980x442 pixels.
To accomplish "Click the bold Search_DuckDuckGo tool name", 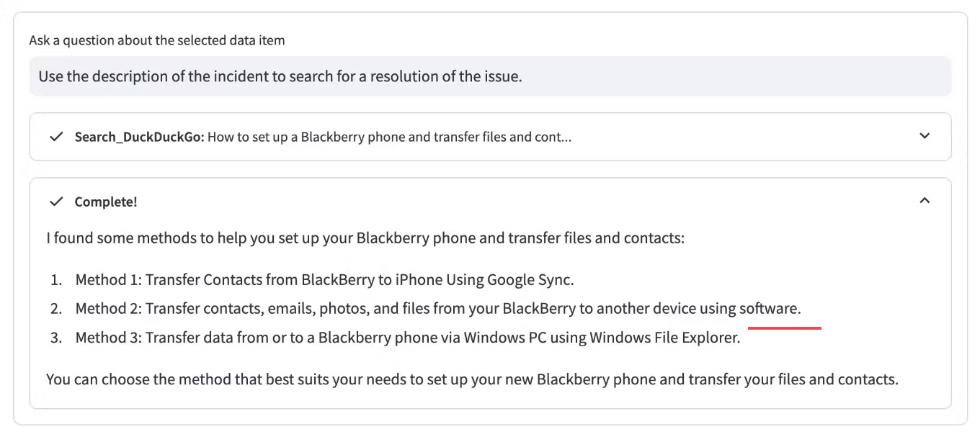I will (130, 137).
